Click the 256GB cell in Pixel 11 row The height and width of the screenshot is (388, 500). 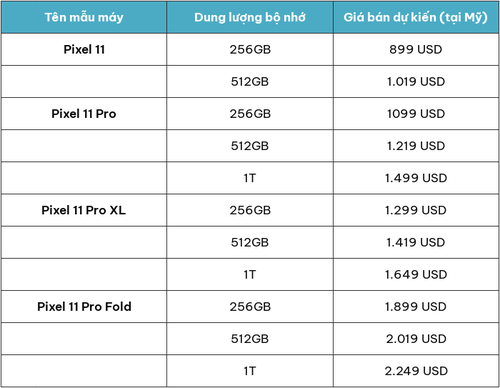[x=250, y=49]
